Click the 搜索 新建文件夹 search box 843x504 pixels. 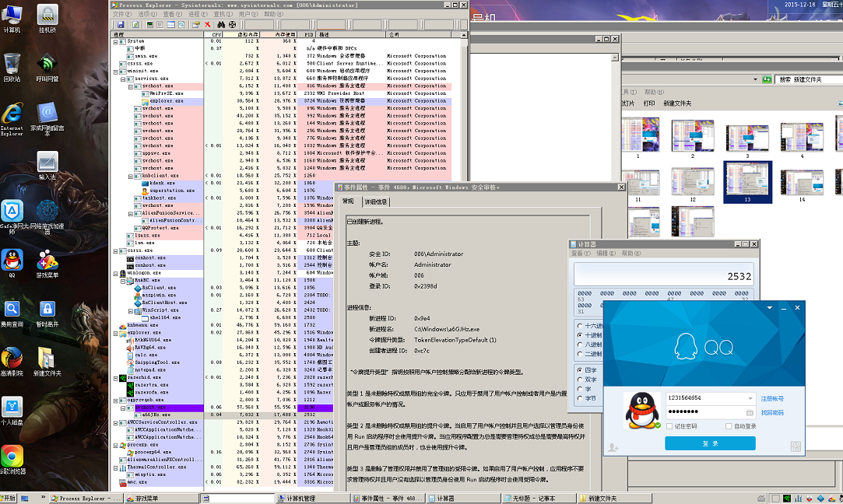click(x=809, y=79)
